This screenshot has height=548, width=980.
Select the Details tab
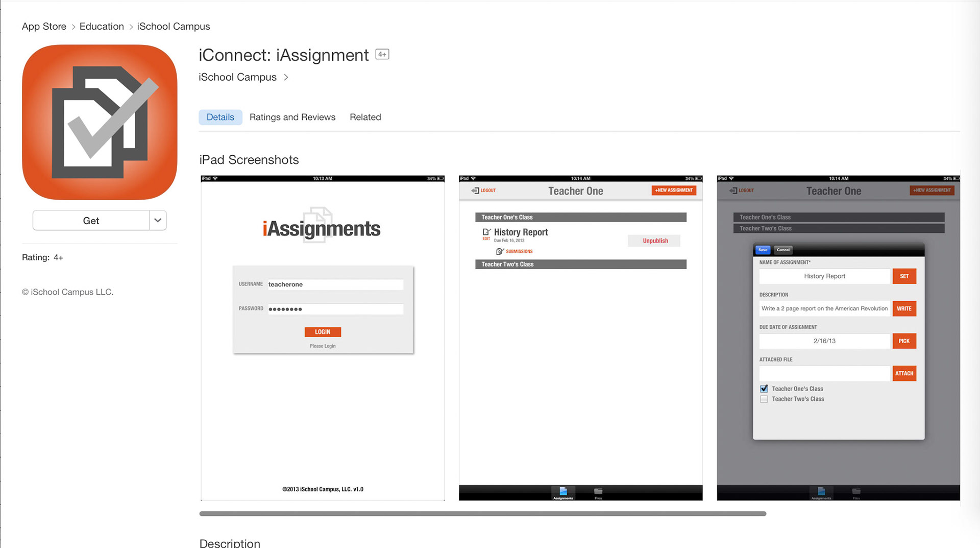click(x=220, y=117)
